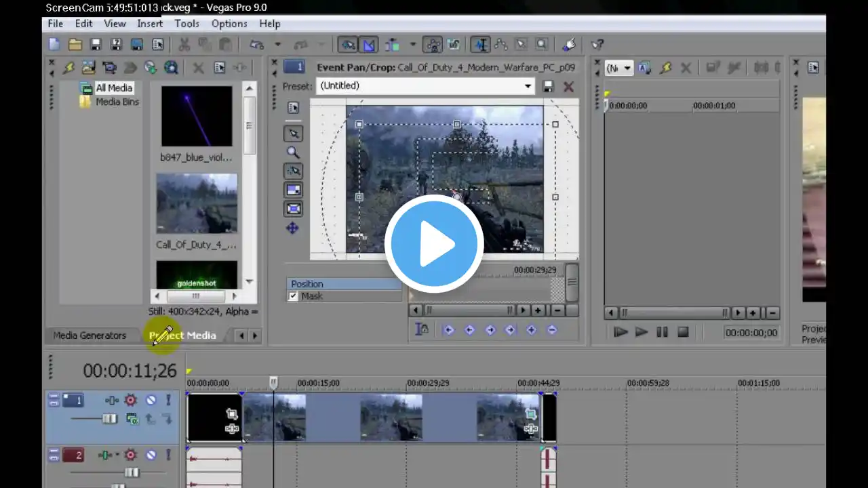
Task: Click the event pan/crop icon on first clip
Action: click(x=232, y=414)
